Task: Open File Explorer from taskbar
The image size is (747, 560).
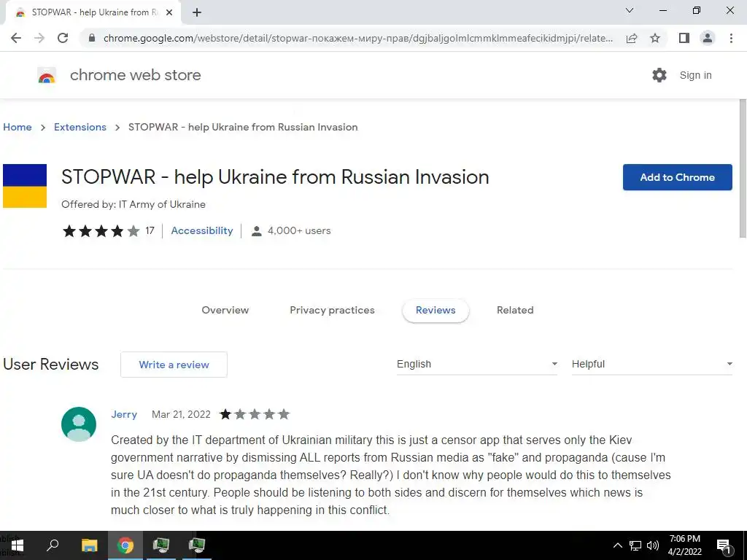Action: (89, 545)
